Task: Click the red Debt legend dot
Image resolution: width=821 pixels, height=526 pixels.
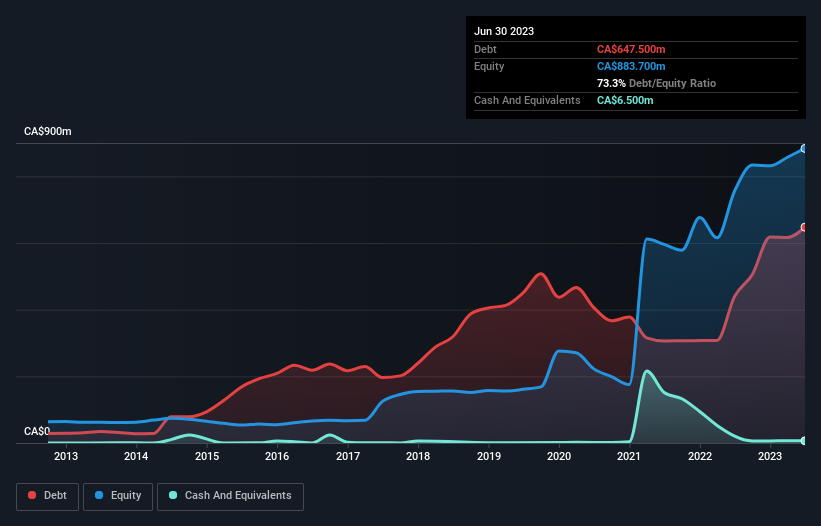Action: point(32,495)
